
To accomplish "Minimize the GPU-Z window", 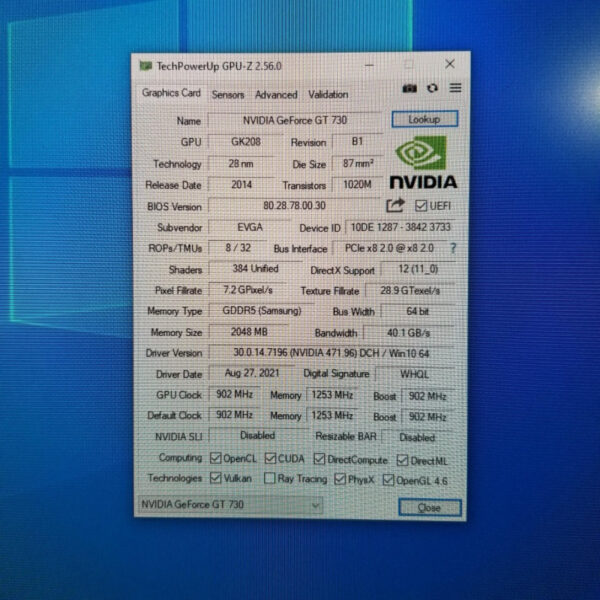I will pos(369,65).
